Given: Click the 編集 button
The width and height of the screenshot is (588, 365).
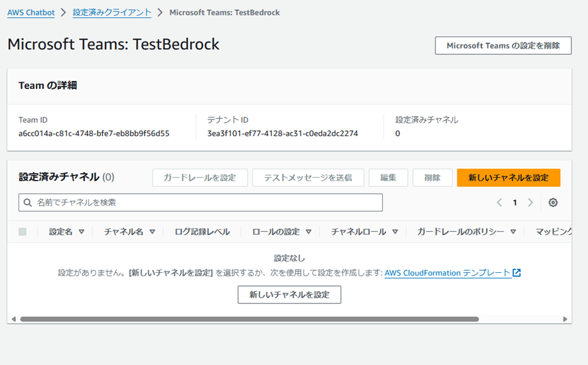Looking at the screenshot, I should [x=388, y=177].
